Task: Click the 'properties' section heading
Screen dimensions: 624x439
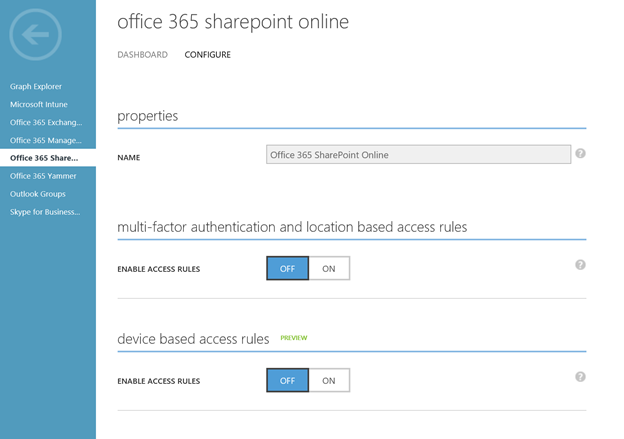Action: (x=148, y=116)
